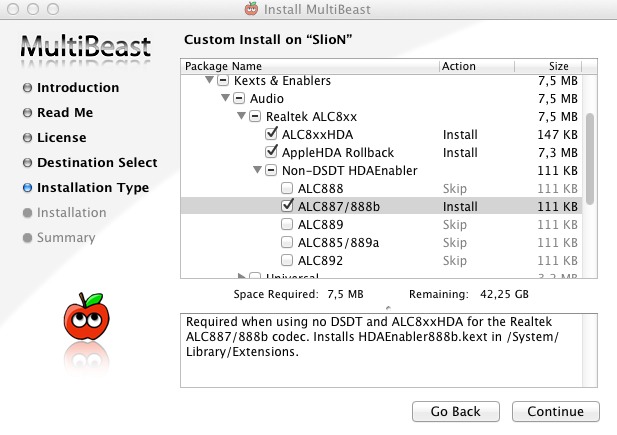This screenshot has height=435, width=617.
Task: Click the Package Name column header
Action: (x=310, y=66)
